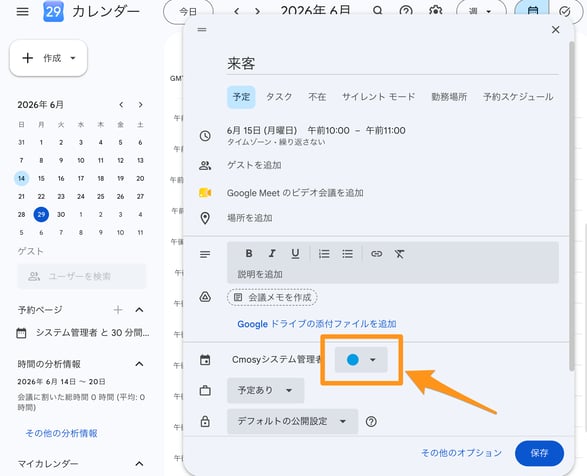Screen dimensions: 587x476
Task: Open the 作成 create dropdown
Action: point(48,58)
